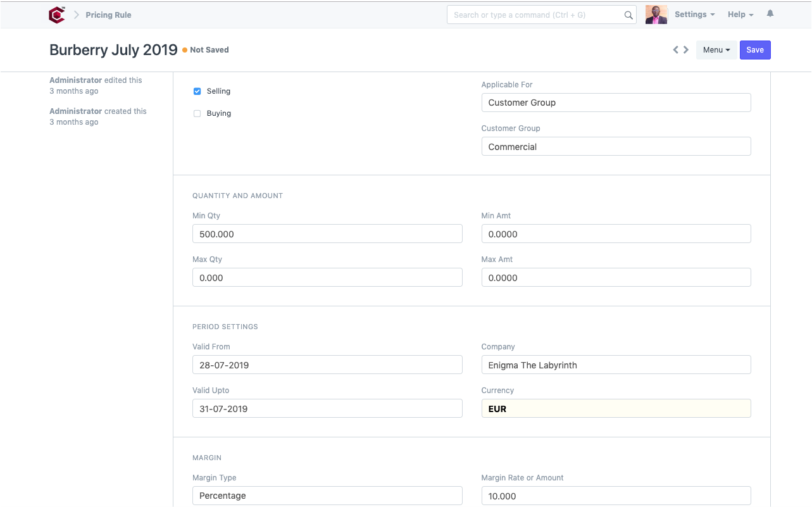Click the Valid From date field
This screenshot has width=812, height=507.
pos(327,365)
